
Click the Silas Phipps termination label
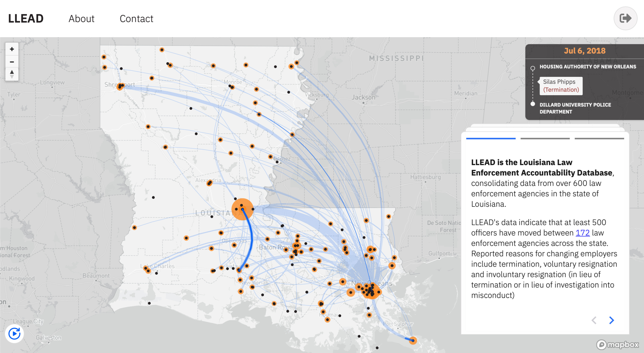(x=561, y=86)
